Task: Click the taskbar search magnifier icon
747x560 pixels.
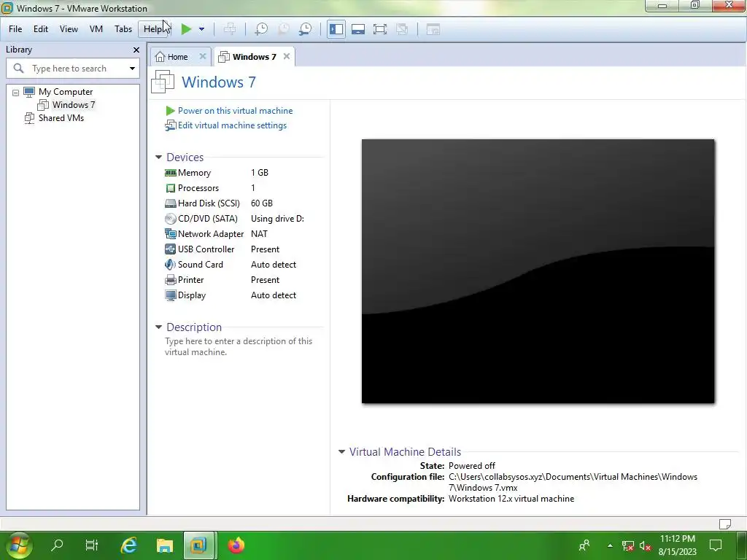Action: coord(57,545)
